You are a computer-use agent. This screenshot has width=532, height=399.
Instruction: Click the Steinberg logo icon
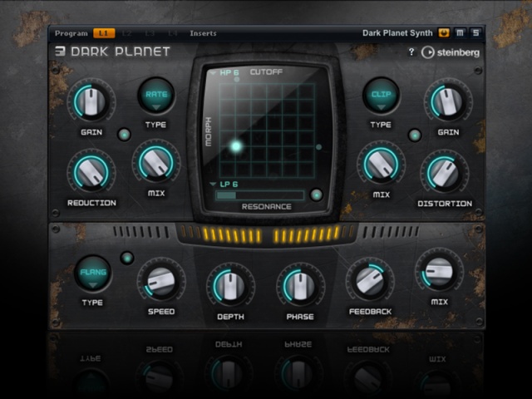tap(428, 52)
